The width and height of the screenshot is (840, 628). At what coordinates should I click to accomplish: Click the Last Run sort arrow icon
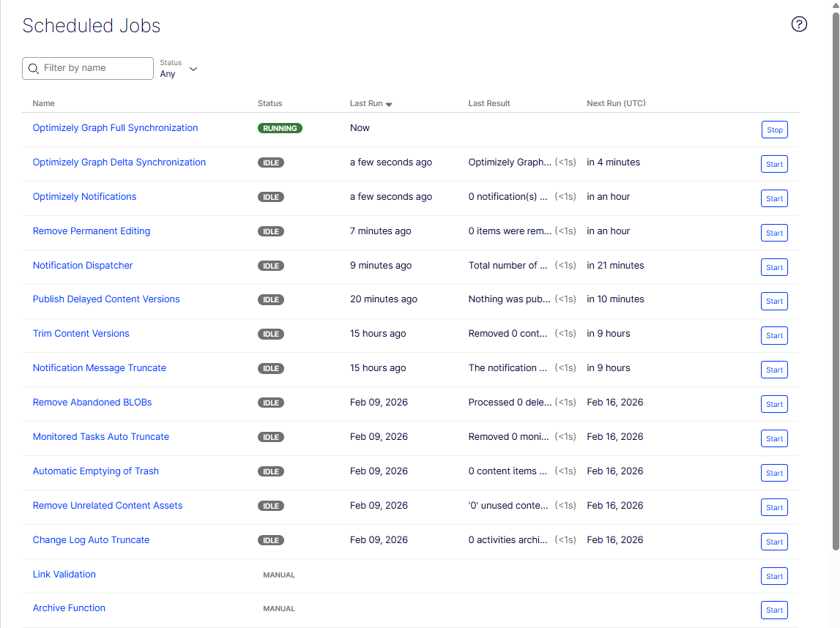coord(389,105)
